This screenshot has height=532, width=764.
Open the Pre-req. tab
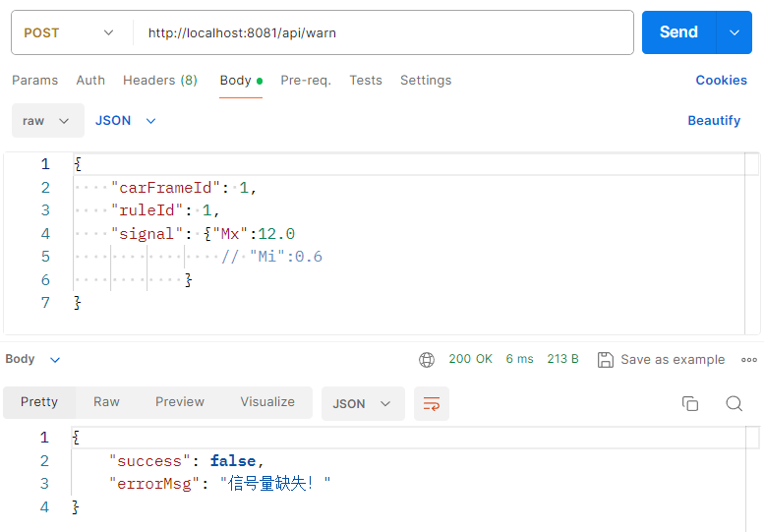(x=306, y=80)
